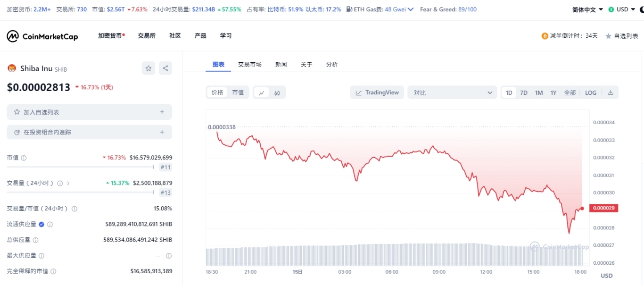Click verified circulating supply badge
Screen dimensions: 644x285
(41, 225)
